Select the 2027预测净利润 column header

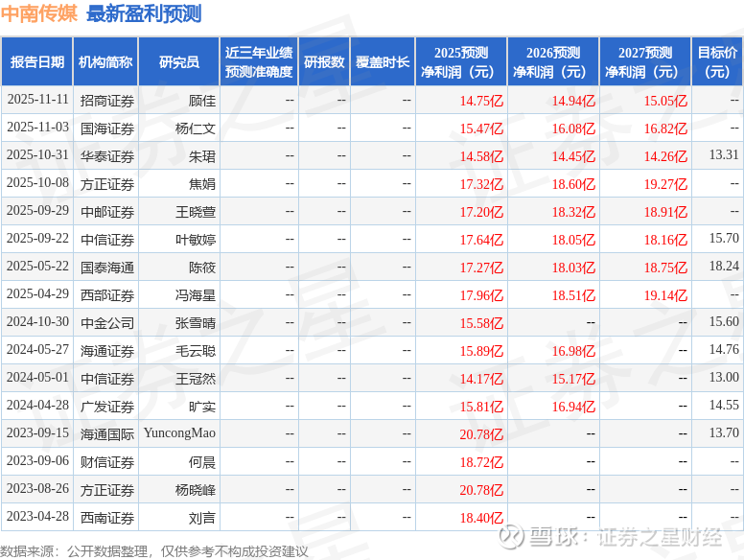click(x=645, y=61)
